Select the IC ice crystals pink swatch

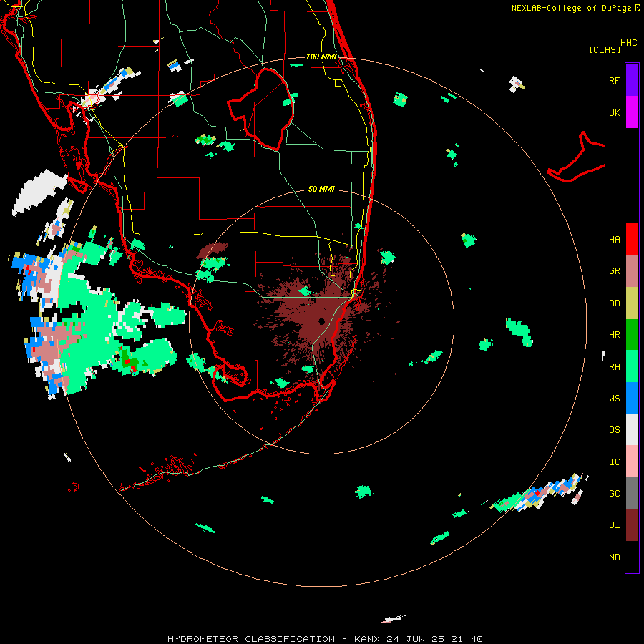pos(632,462)
